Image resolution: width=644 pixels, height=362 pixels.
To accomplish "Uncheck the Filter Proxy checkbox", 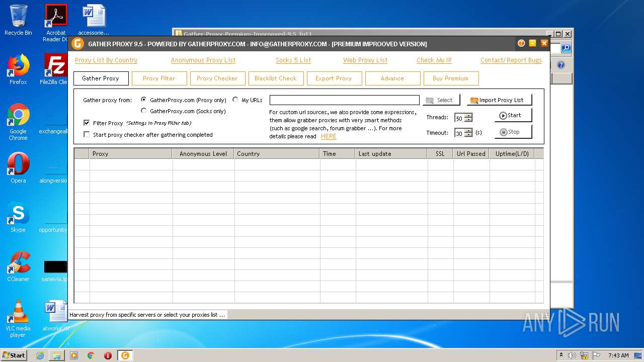I will coord(87,123).
